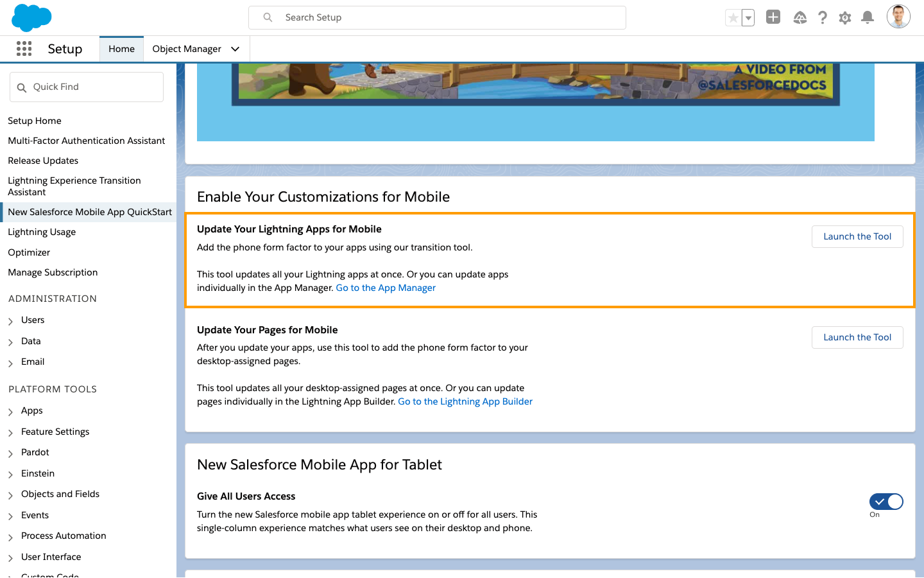Toggle Give All Users Access off
Viewport: 924px width, 578px height.
pos(886,502)
